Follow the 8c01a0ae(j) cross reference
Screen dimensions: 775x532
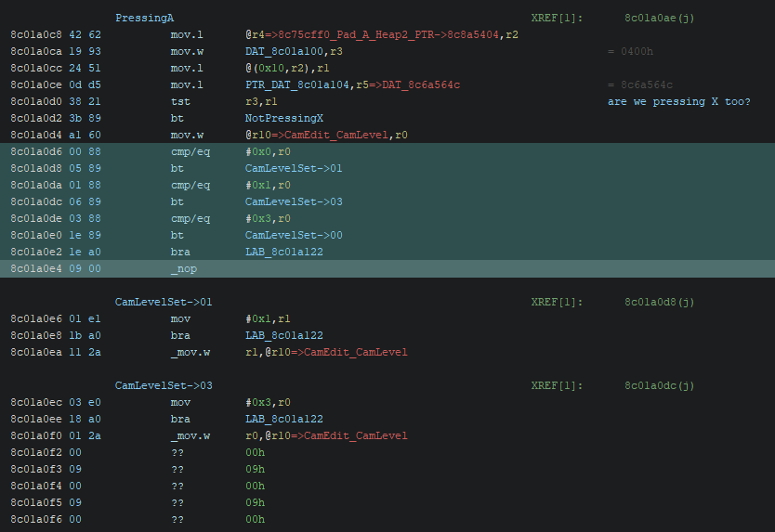tap(660, 18)
